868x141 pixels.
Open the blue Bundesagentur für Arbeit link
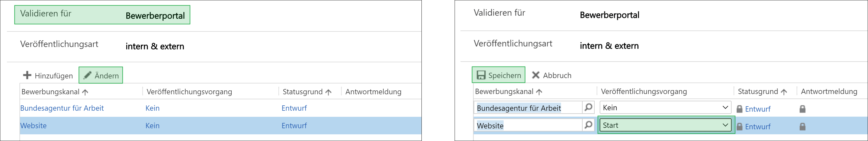pyautogui.click(x=62, y=108)
